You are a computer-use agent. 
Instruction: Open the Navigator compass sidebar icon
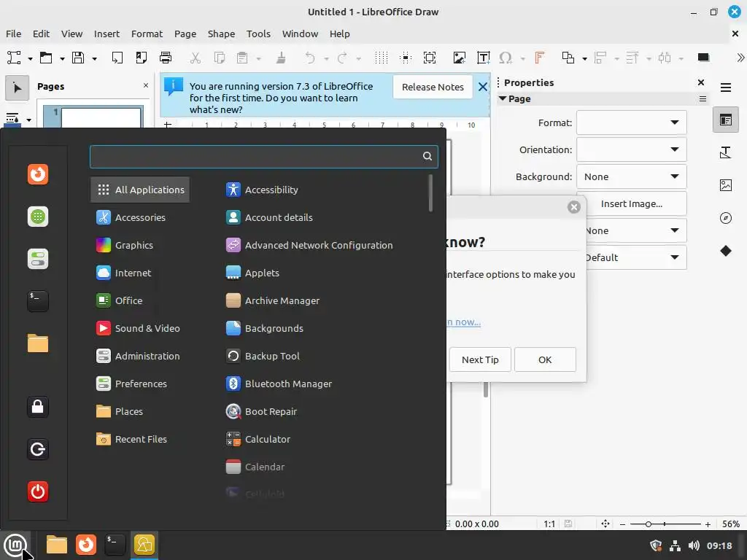coord(726,218)
